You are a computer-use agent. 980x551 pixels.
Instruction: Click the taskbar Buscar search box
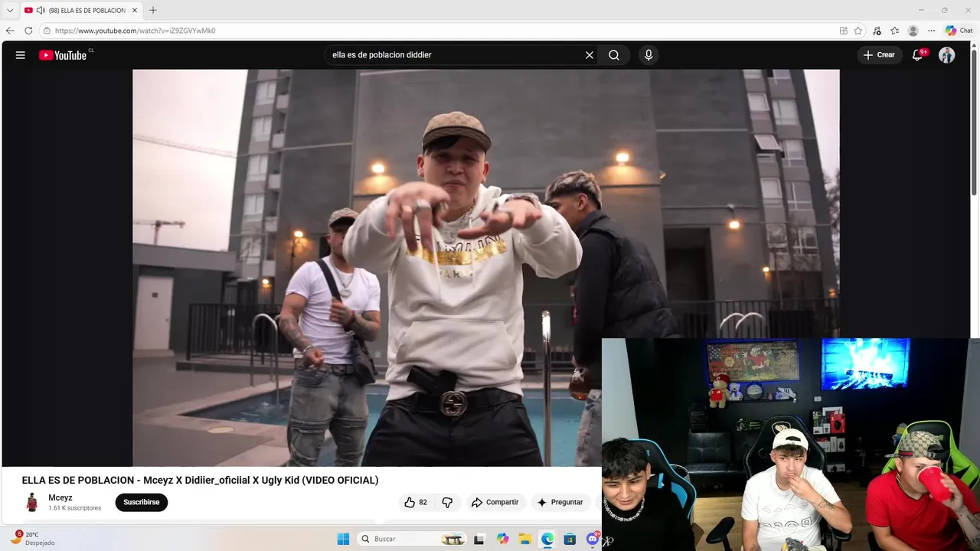click(x=412, y=539)
